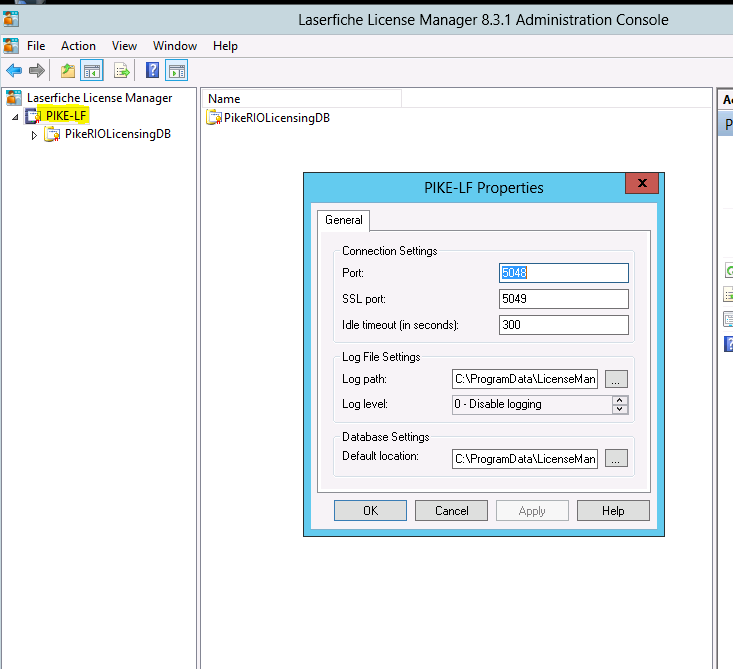733x669 pixels.
Task: Click the PikeRIOLicensingDB database icon in tree
Action: pos(52,134)
